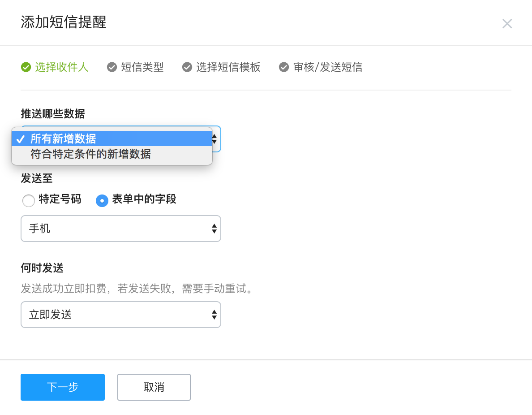
Task: Click the up-down arrows on the 立即发送 select
Action: point(214,315)
